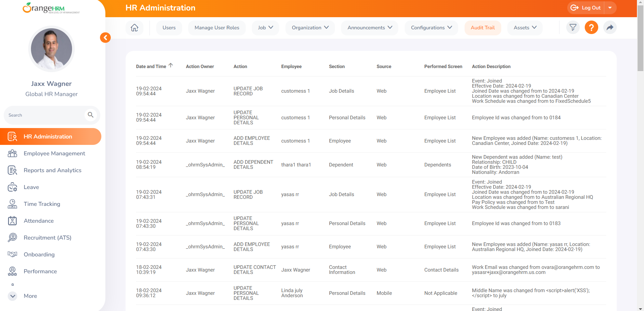Select 'Mobile' source cell
The image size is (644, 311).
click(x=384, y=293)
